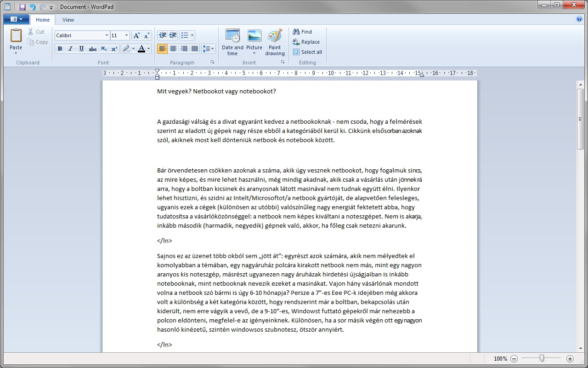Justify the paragraph text
This screenshot has height=368, width=588.
(195, 48)
